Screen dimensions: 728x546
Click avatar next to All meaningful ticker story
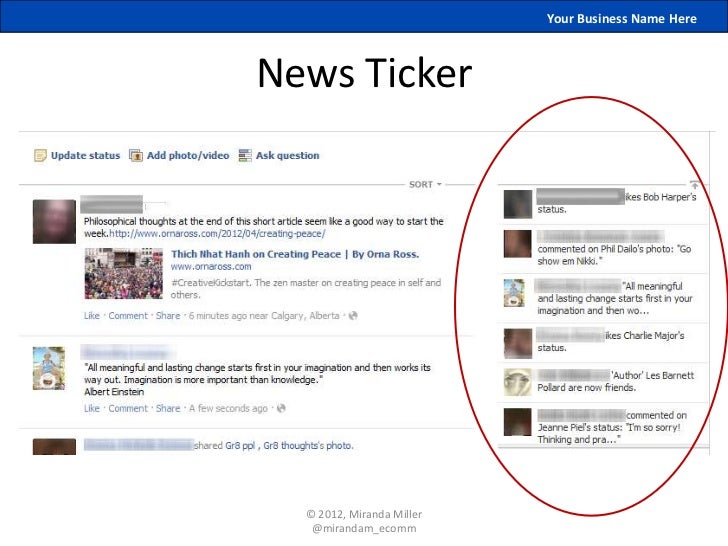[x=514, y=293]
